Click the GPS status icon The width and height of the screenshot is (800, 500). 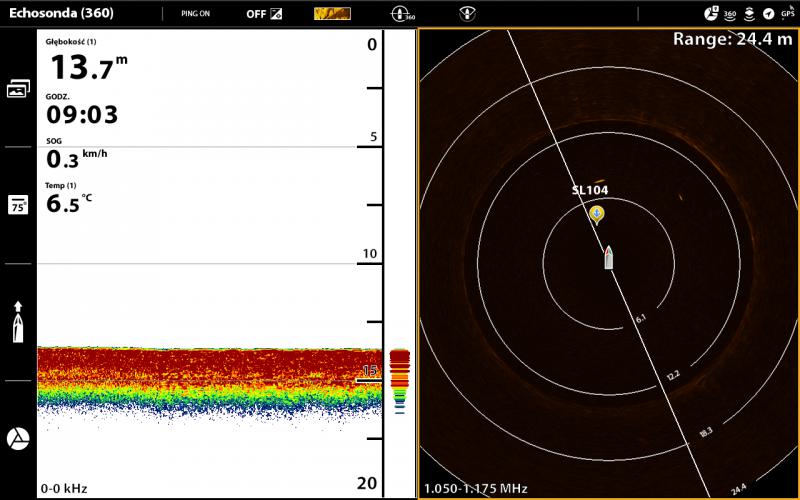787,14
